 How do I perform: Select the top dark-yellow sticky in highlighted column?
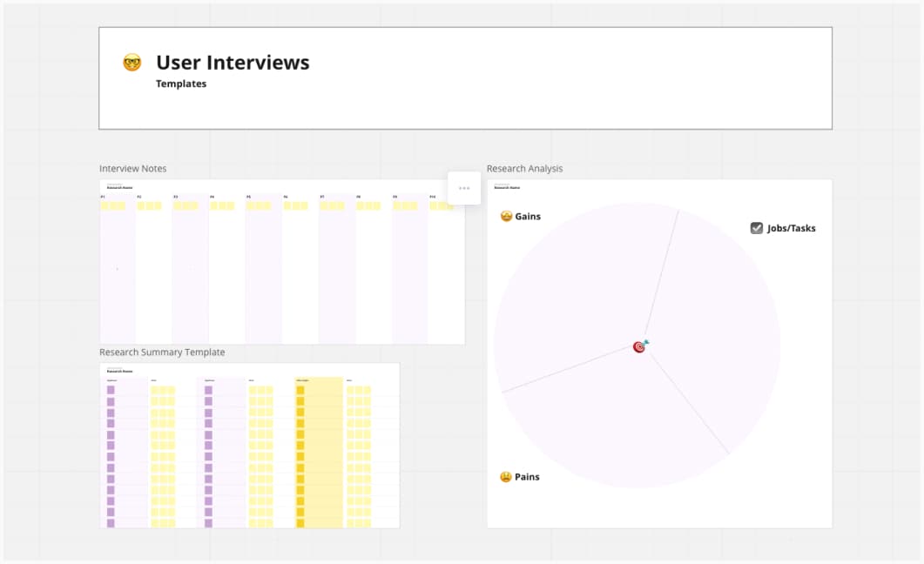[300, 390]
